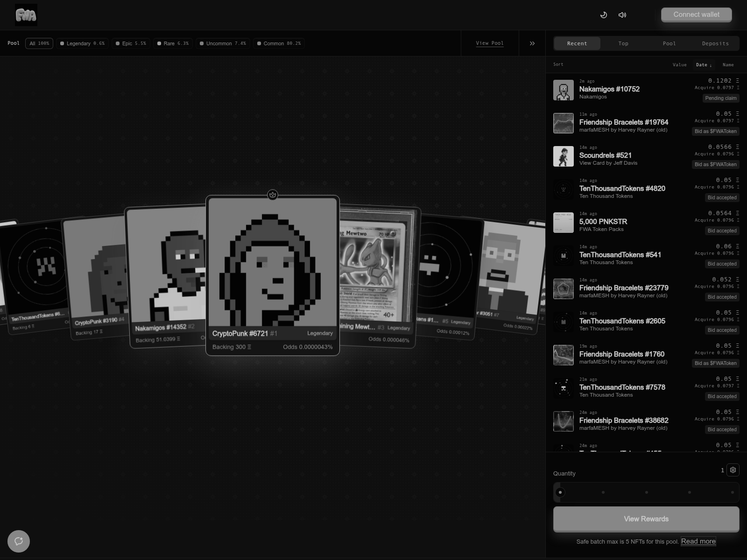
Task: Toggle dark mode moon icon
Action: (603, 15)
